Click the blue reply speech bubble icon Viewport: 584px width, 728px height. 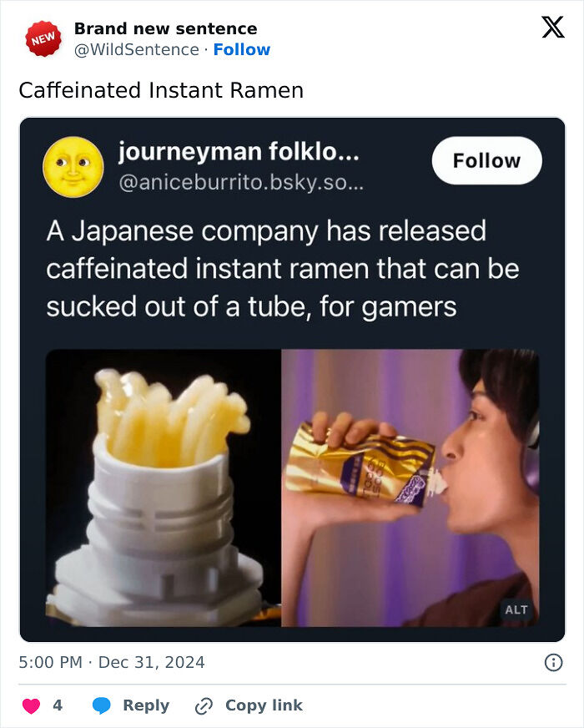tap(101, 705)
